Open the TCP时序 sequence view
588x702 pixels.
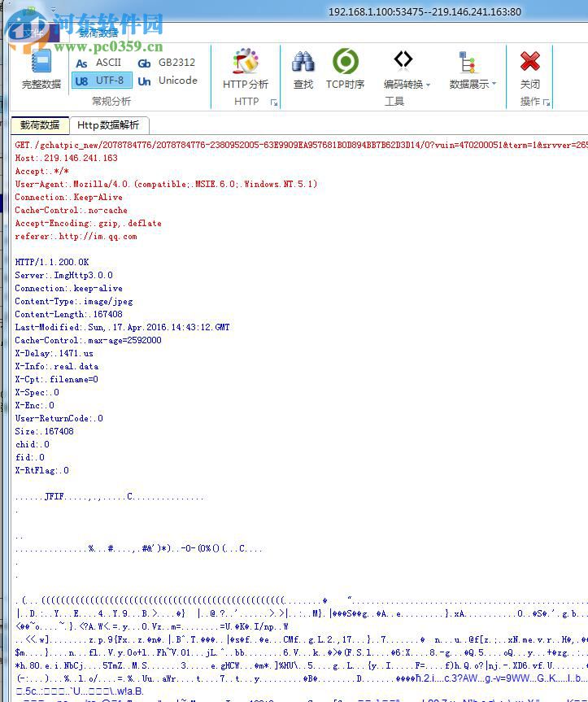tap(345, 69)
